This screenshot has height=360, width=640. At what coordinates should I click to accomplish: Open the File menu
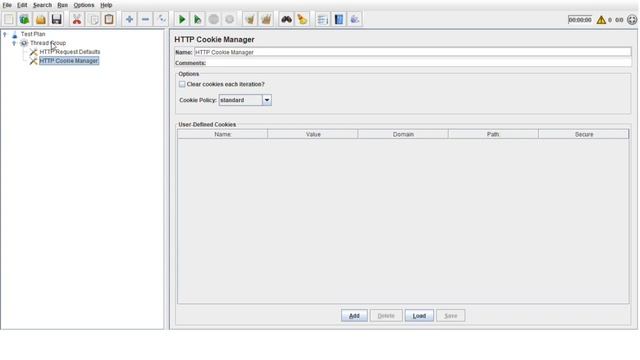point(7,5)
